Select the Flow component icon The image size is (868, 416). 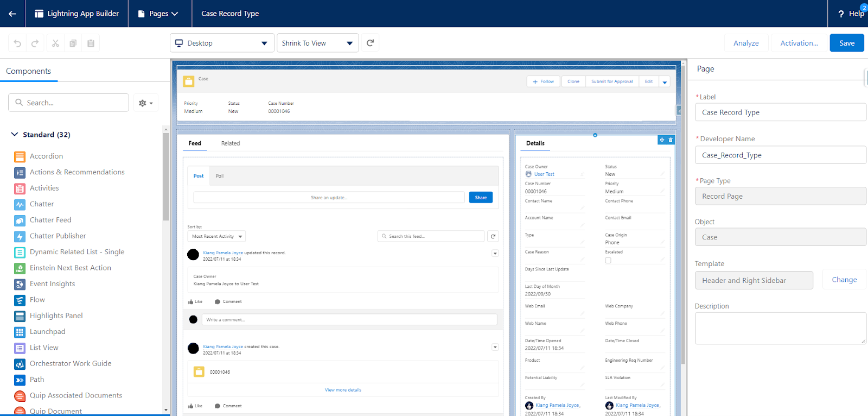(20, 300)
